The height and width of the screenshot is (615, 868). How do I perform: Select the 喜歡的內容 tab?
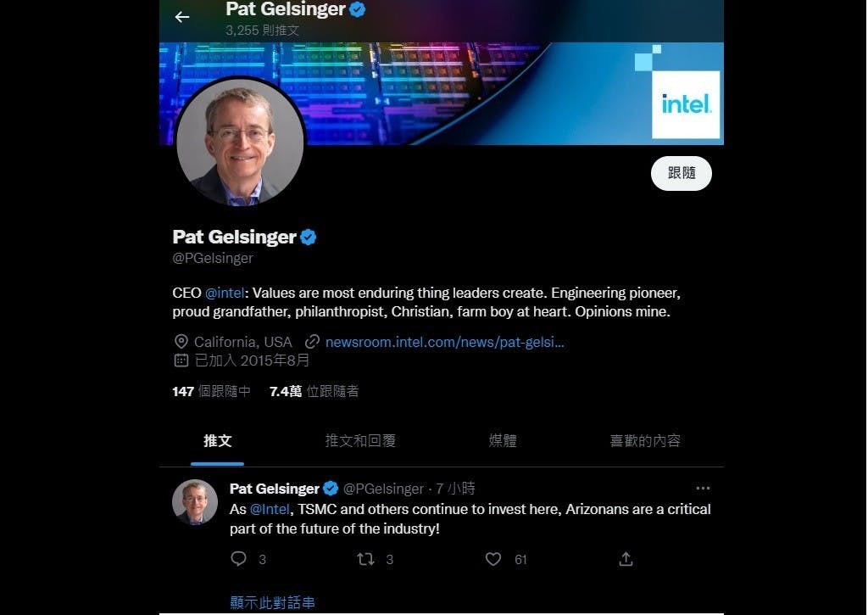pyautogui.click(x=645, y=441)
